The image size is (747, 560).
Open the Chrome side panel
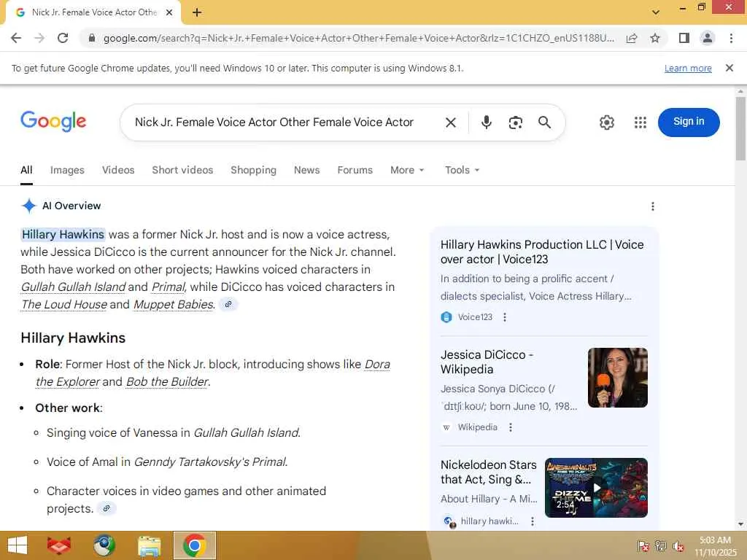[x=684, y=38]
